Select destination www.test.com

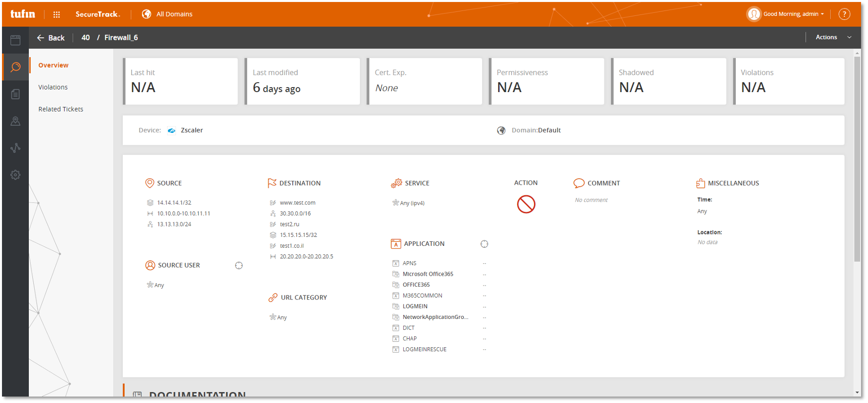point(297,203)
